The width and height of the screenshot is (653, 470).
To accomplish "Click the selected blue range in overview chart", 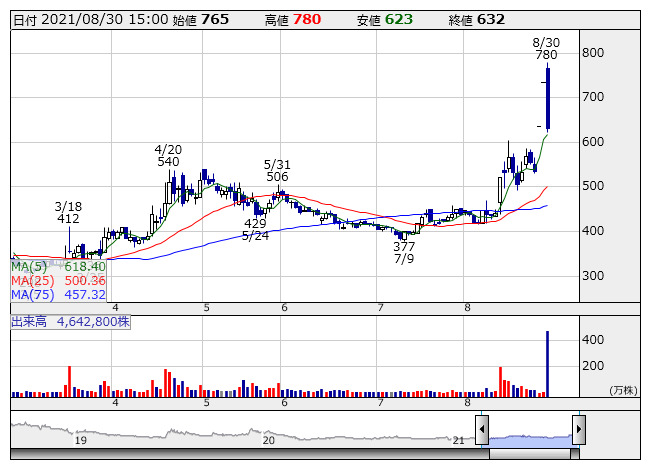I will point(531,440).
